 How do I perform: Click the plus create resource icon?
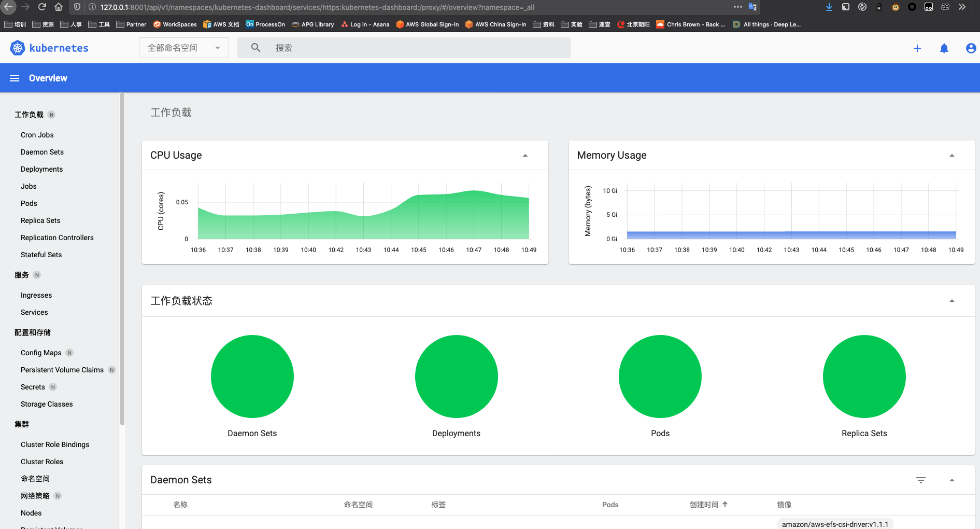tap(917, 48)
